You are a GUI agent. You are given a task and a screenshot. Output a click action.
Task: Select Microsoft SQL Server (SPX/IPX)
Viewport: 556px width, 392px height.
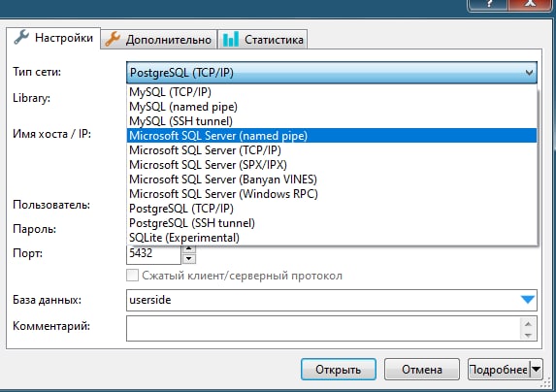coord(332,165)
